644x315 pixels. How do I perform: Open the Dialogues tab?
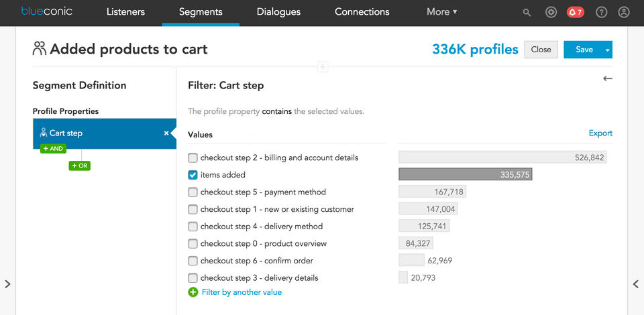tap(278, 12)
